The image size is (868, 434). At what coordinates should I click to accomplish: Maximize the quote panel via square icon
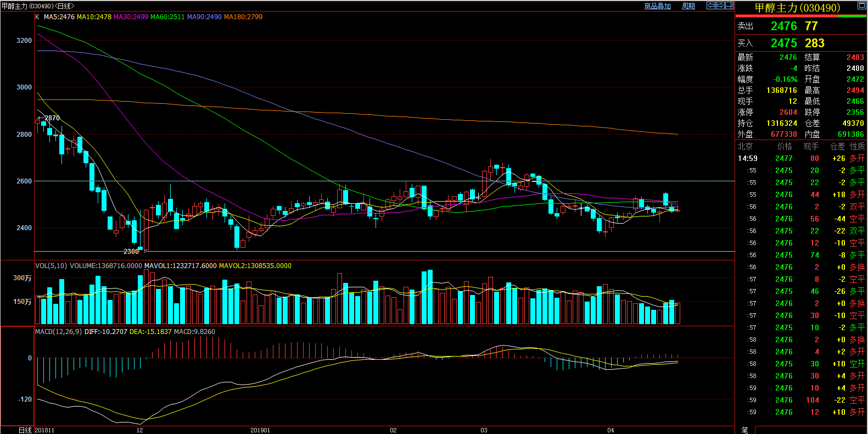(x=861, y=5)
